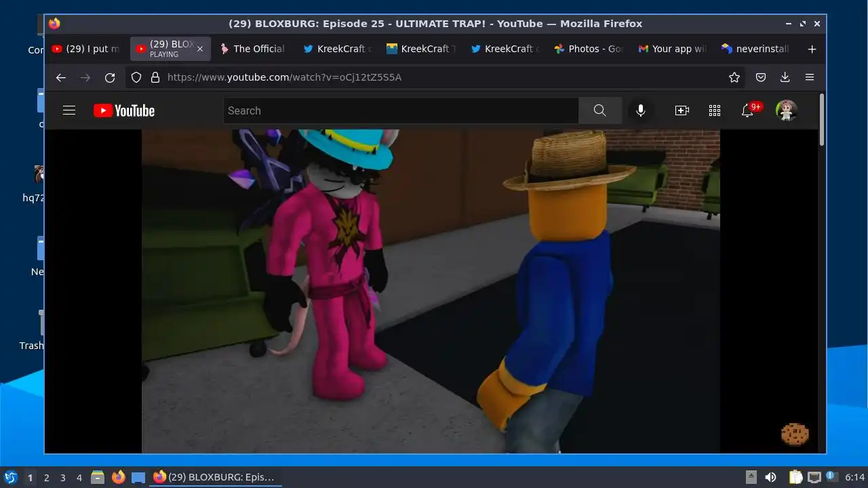Focus the YouTube Search box

click(401, 110)
